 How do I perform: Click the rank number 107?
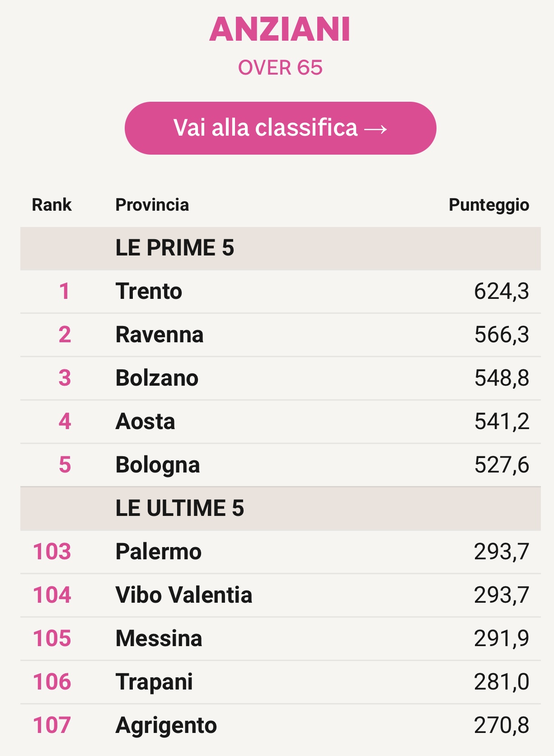[52, 725]
